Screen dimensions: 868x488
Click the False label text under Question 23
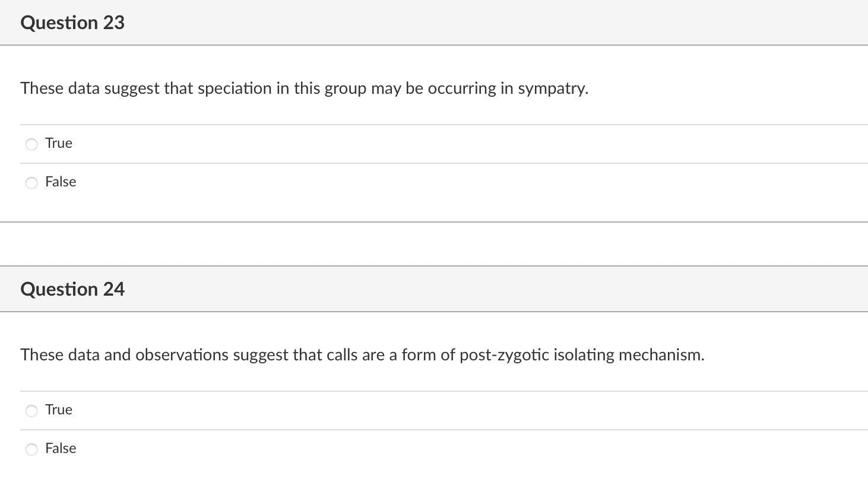point(60,182)
